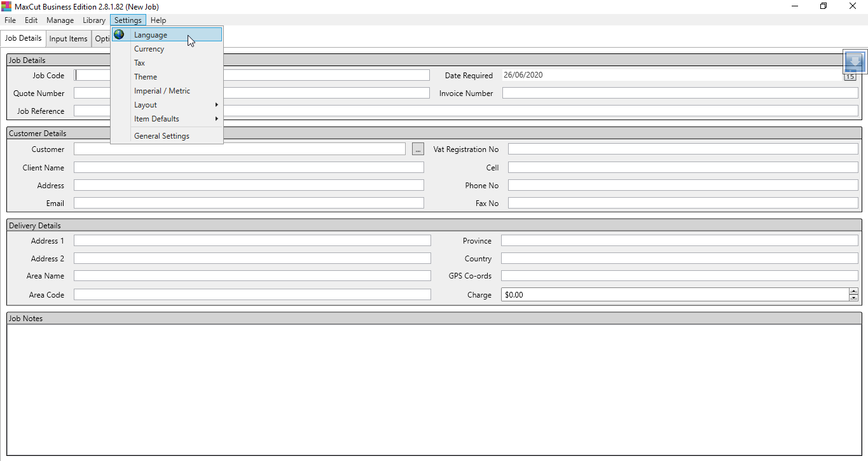Open the File menu

(x=10, y=20)
